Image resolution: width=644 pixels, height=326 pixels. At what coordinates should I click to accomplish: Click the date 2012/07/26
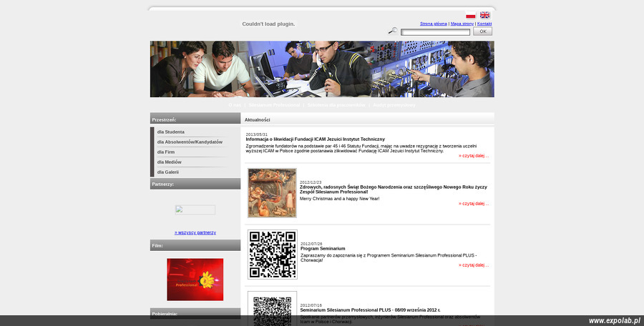311,244
